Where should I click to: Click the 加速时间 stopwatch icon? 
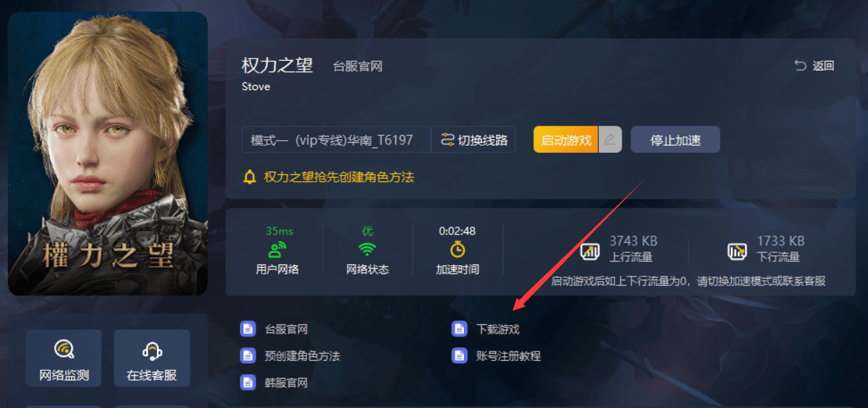[458, 249]
